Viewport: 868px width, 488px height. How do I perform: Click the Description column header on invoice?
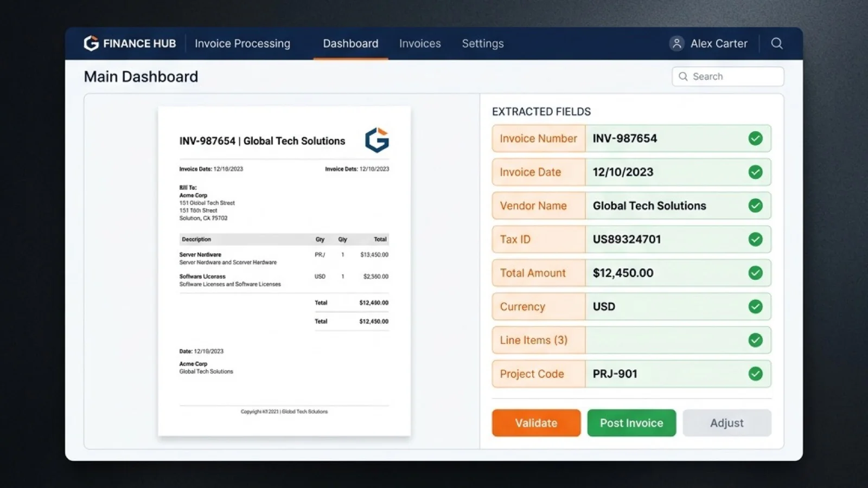(x=196, y=239)
